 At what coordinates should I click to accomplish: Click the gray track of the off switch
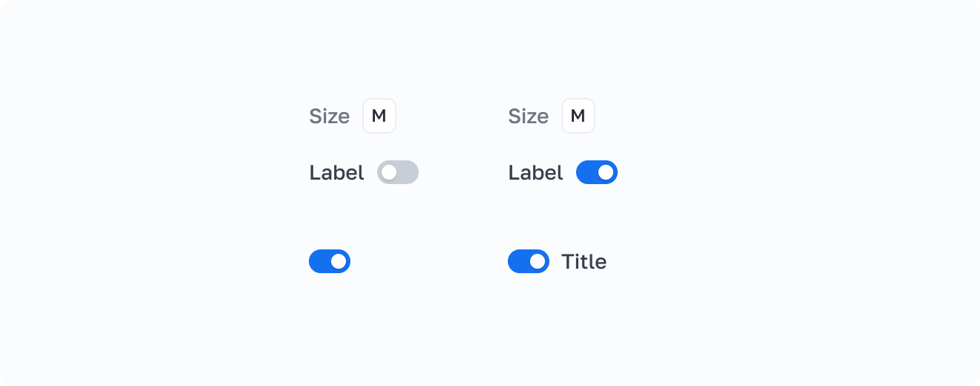[408, 172]
